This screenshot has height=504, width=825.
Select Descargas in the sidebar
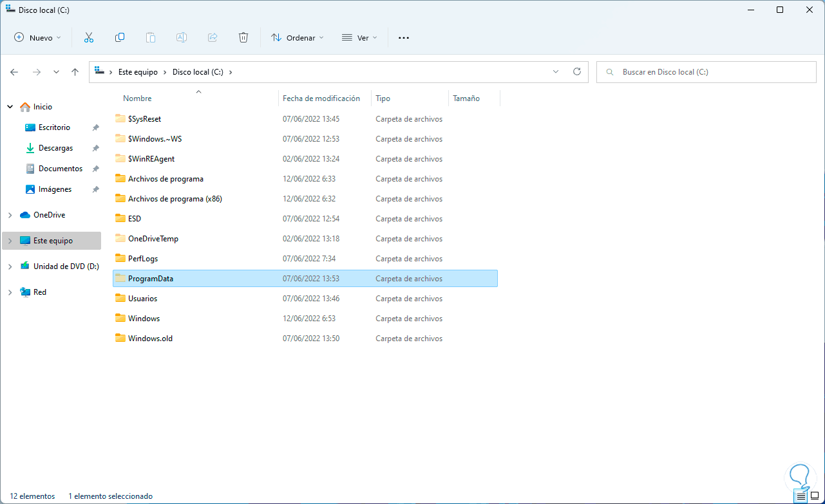point(56,148)
